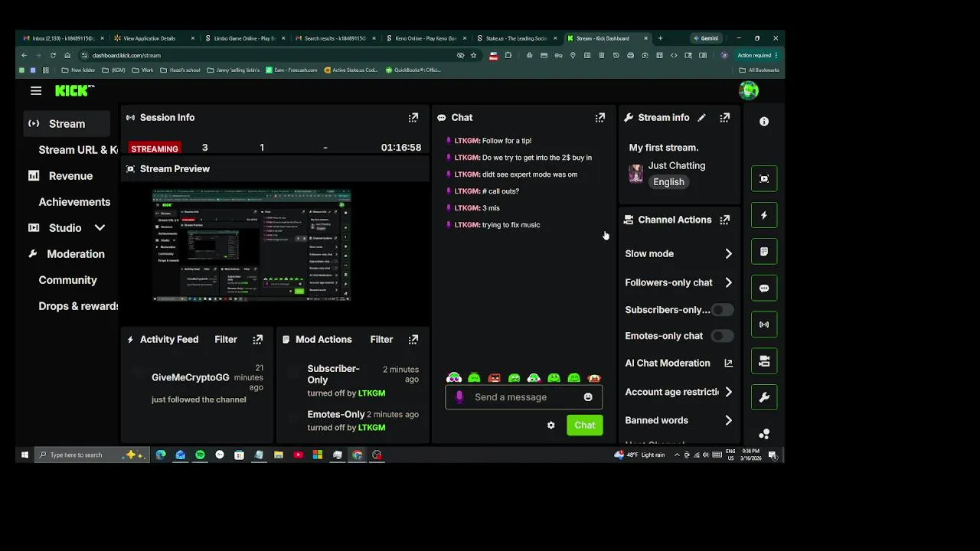The height and width of the screenshot is (551, 980).
Task: Click the GiveMeCryptoGG follower name
Action: point(191,378)
